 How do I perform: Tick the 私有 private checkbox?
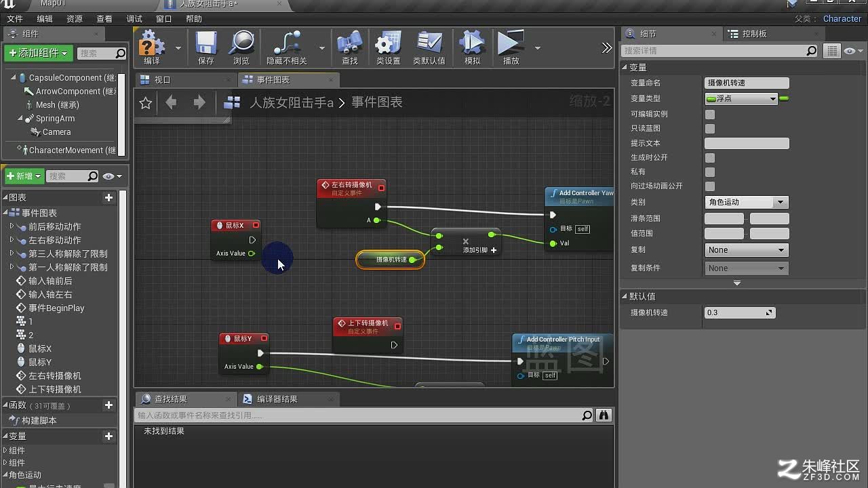coord(710,171)
